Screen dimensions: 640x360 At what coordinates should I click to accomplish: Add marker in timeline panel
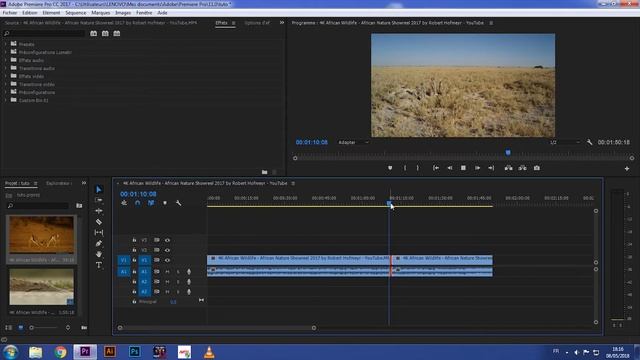pos(165,203)
